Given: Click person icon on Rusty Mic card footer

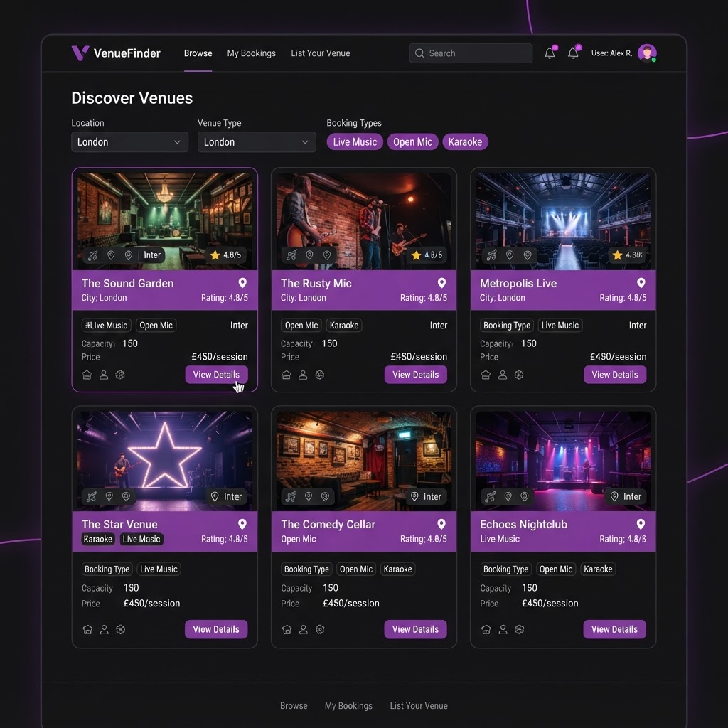Looking at the screenshot, I should click(303, 375).
